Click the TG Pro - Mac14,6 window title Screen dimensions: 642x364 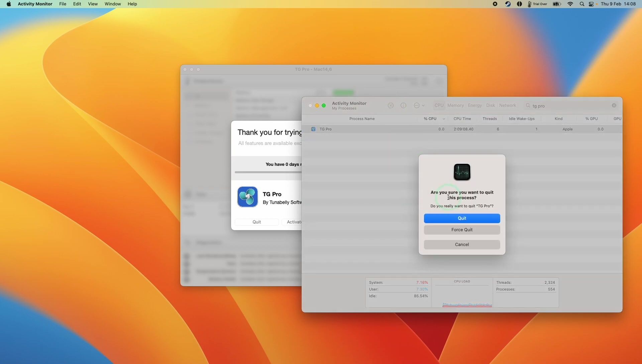[313, 69]
